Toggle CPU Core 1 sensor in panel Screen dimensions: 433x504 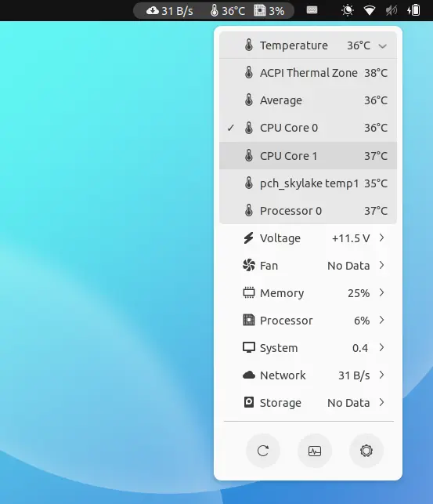[309, 156]
